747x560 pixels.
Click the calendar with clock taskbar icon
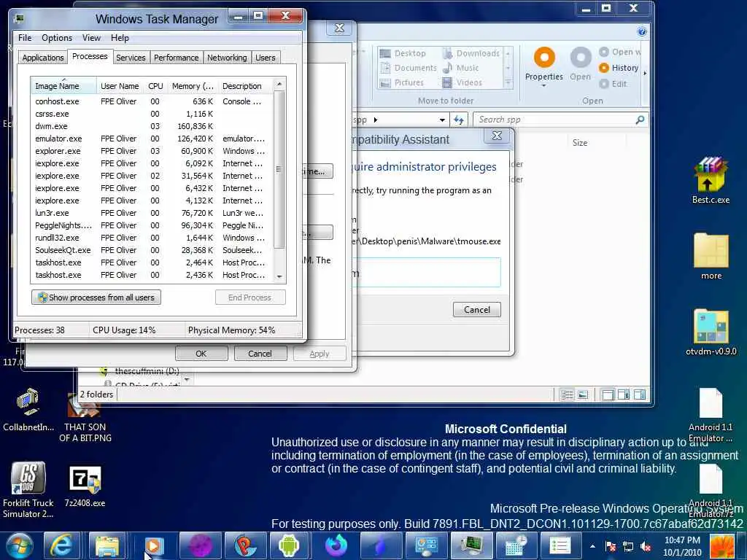[x=516, y=545]
